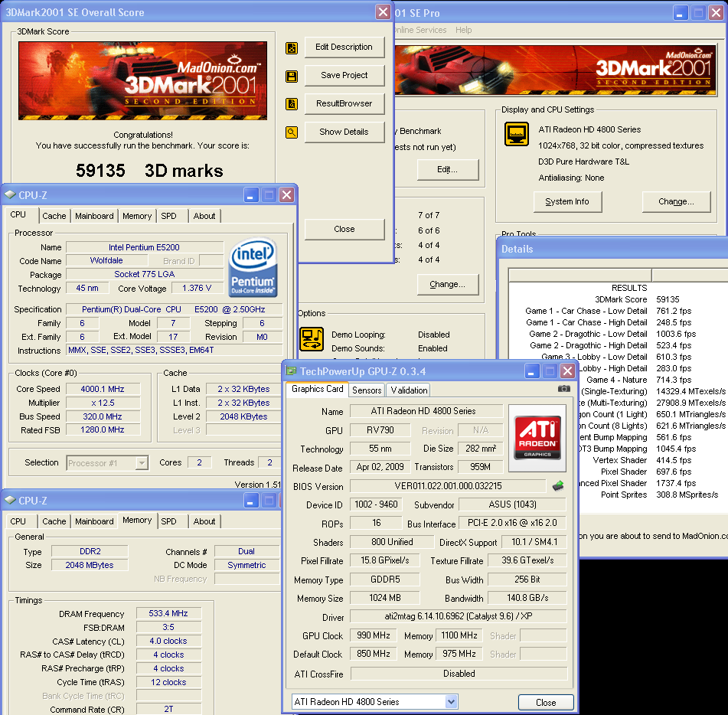Viewport: 728px width, 715px height.
Task: Click the Show Details button
Action: pos(344,132)
